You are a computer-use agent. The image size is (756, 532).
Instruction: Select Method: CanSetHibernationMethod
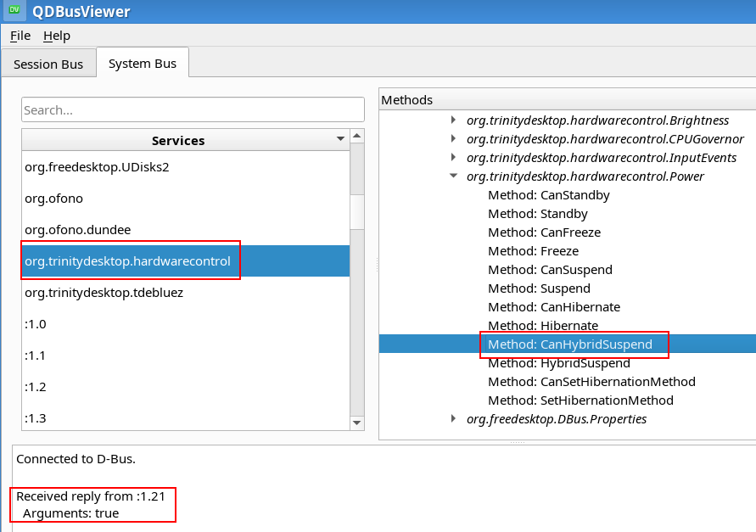coord(591,382)
